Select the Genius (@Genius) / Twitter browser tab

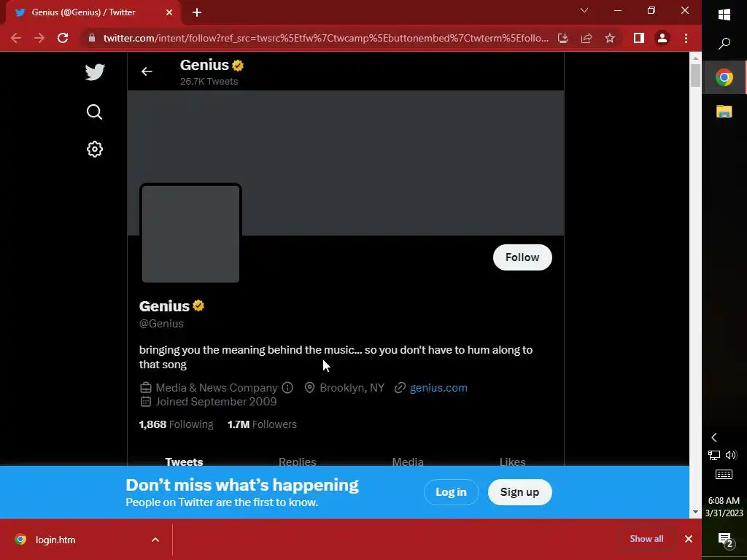(93, 12)
